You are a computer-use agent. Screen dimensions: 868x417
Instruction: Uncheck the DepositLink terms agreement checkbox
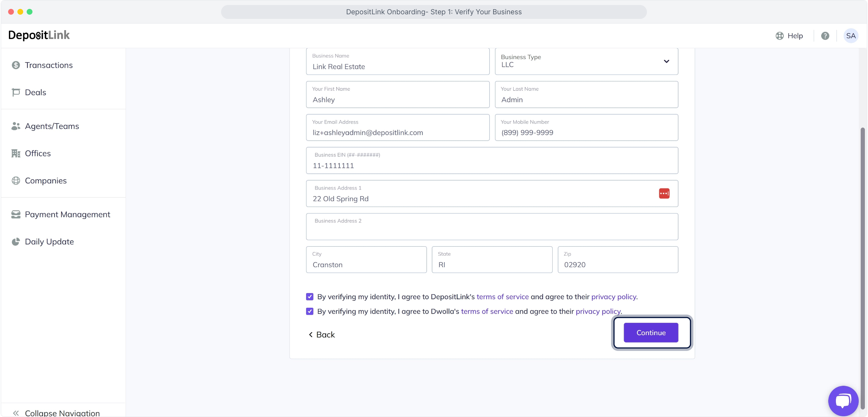pos(310,297)
